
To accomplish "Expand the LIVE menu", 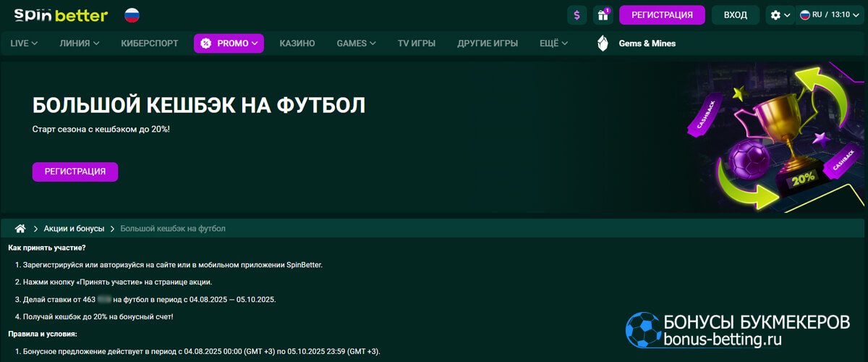I will pos(24,43).
